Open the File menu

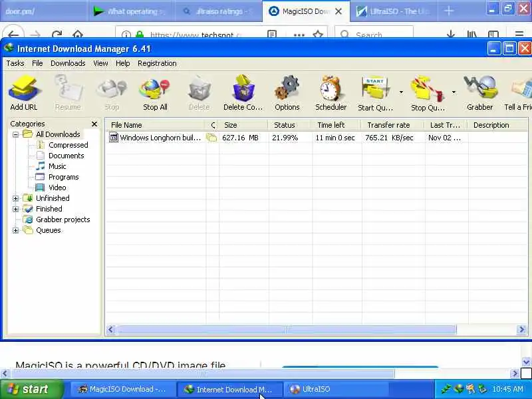37,63
